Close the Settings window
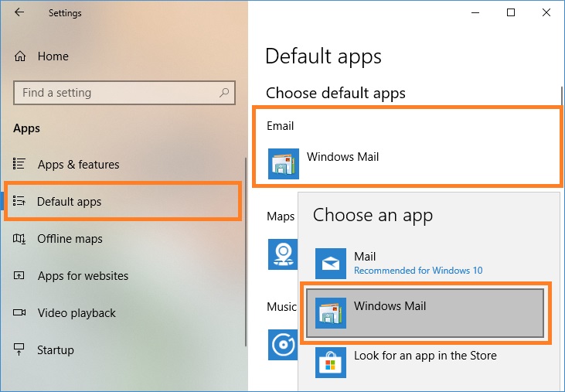Screen dimensions: 565x392 coord(546,12)
